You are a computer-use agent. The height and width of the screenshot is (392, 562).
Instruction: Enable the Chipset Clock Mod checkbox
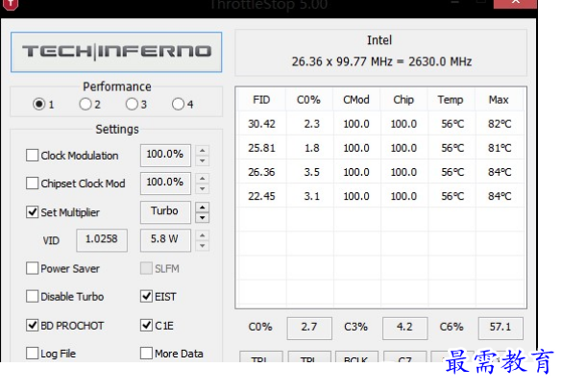33,184
